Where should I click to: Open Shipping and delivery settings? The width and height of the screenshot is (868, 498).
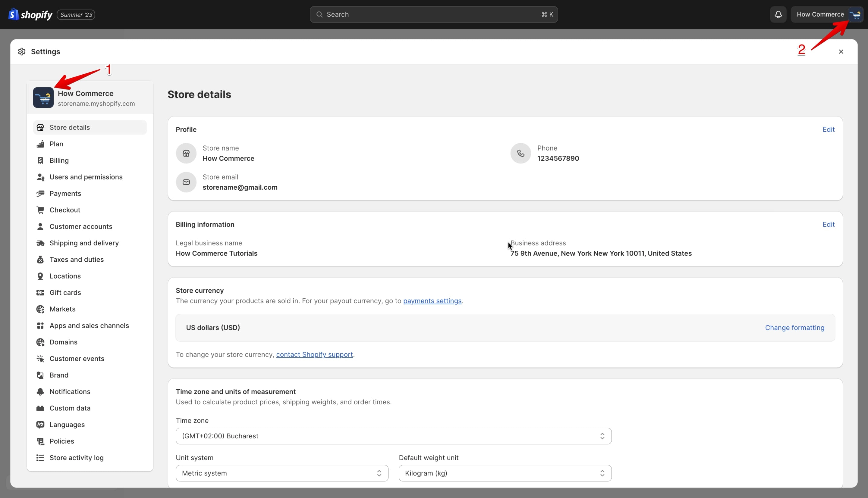pyautogui.click(x=90, y=243)
